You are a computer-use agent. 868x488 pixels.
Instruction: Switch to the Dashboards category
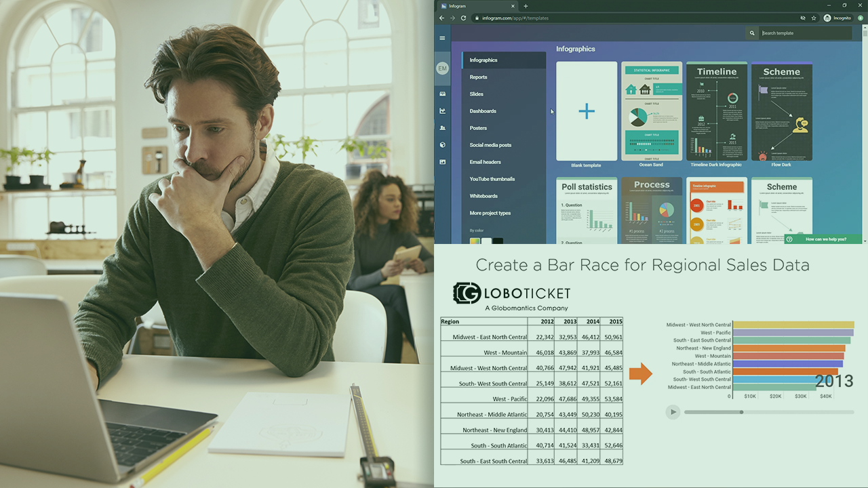click(x=483, y=111)
